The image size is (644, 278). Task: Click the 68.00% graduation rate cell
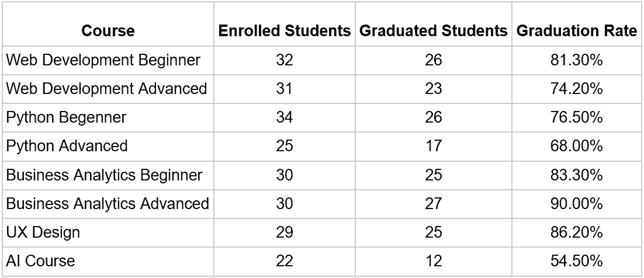[577, 145]
